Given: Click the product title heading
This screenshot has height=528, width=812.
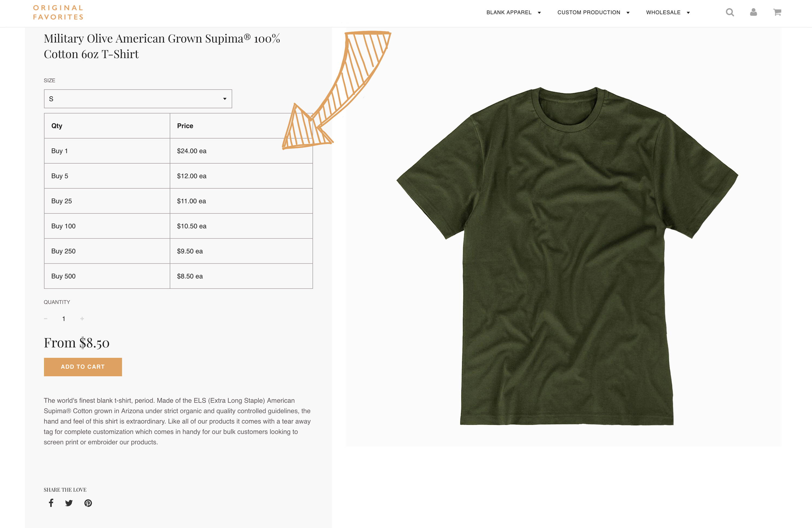Looking at the screenshot, I should pyautogui.click(x=162, y=46).
